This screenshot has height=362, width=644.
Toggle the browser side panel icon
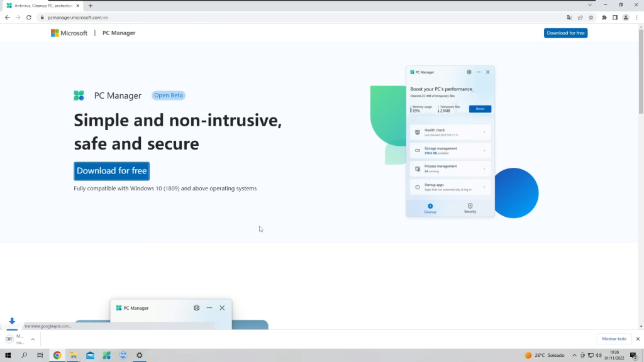(x=615, y=18)
